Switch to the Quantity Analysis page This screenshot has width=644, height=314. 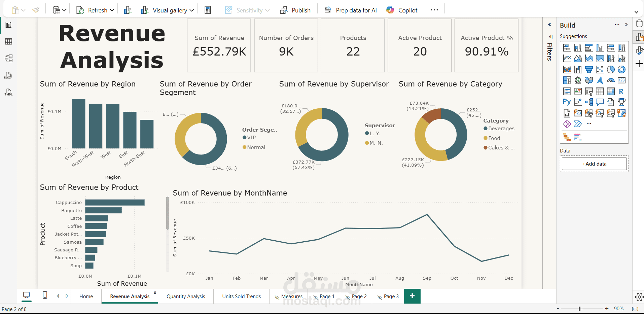[185, 296]
